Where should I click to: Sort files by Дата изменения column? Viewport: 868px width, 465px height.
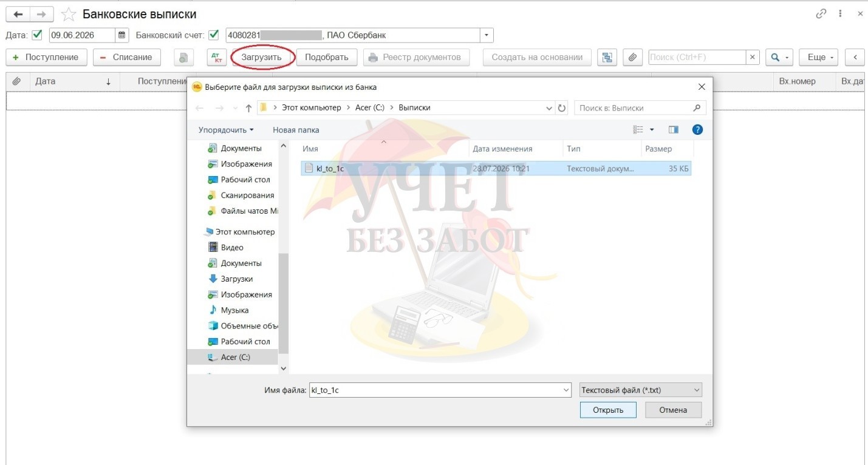(516, 149)
